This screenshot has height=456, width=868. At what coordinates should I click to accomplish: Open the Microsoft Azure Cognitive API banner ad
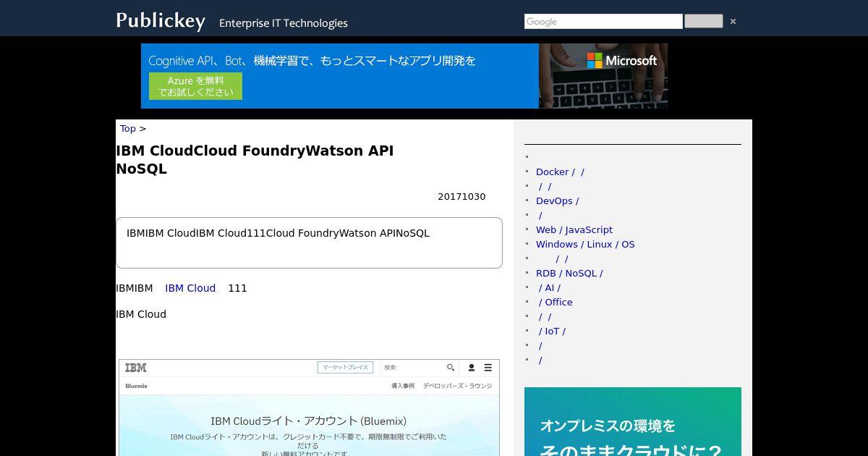[404, 76]
